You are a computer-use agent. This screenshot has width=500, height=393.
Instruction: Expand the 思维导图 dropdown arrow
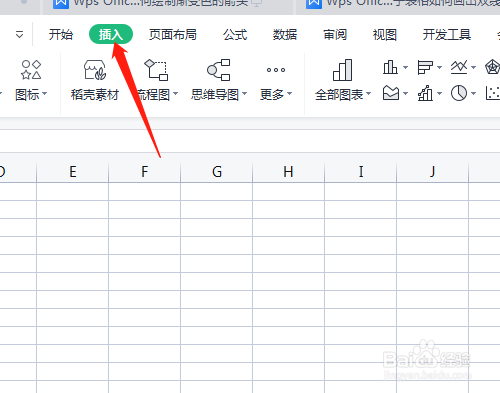click(x=245, y=94)
